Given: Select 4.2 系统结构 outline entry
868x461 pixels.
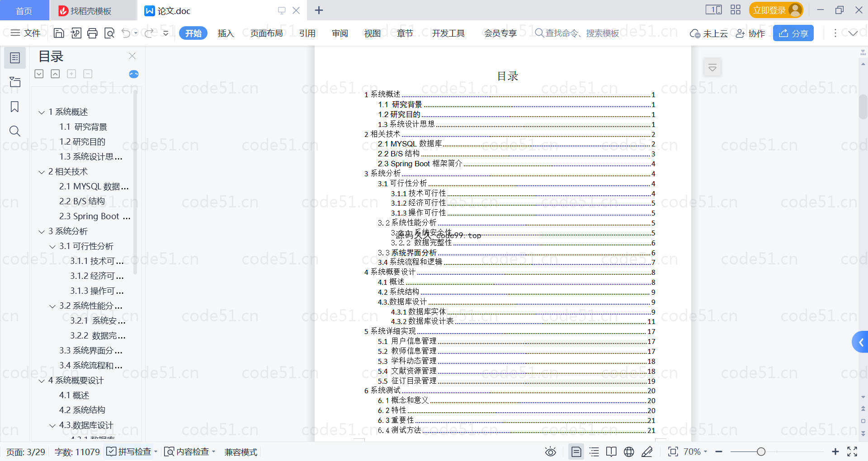Looking at the screenshot, I should (x=82, y=410).
